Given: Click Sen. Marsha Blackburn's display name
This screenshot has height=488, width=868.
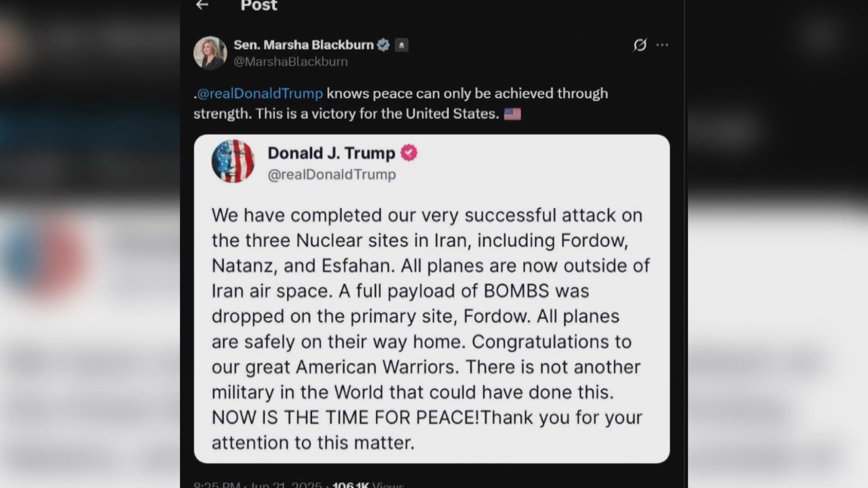Looking at the screenshot, I should 305,44.
